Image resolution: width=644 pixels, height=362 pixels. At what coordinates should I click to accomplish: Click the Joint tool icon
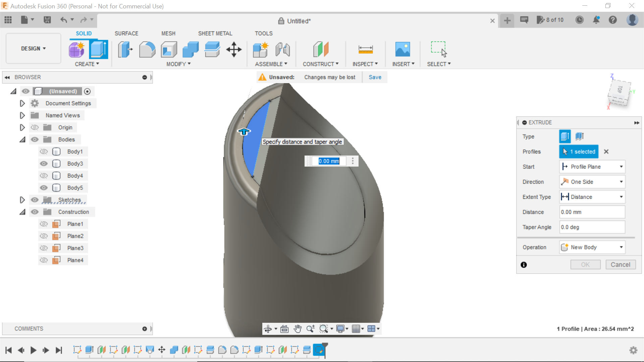pos(282,50)
